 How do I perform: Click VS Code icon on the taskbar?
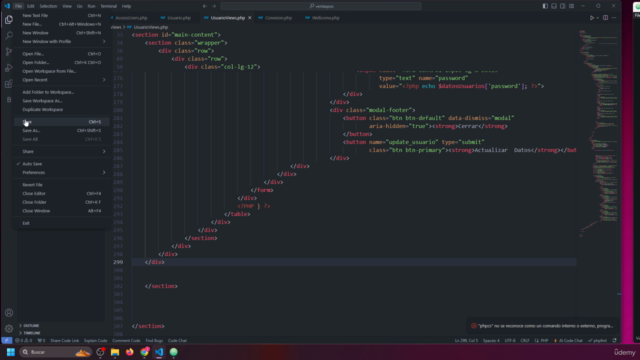159,352
